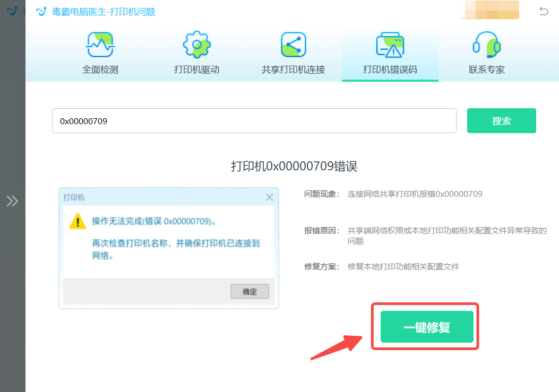Click the yellow warning triangle in dialog

point(78,221)
